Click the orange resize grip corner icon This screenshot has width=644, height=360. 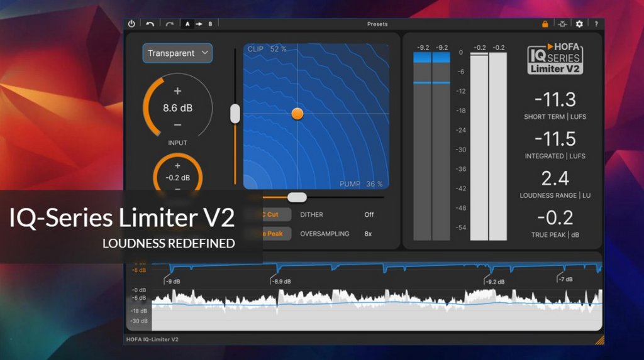point(599,340)
